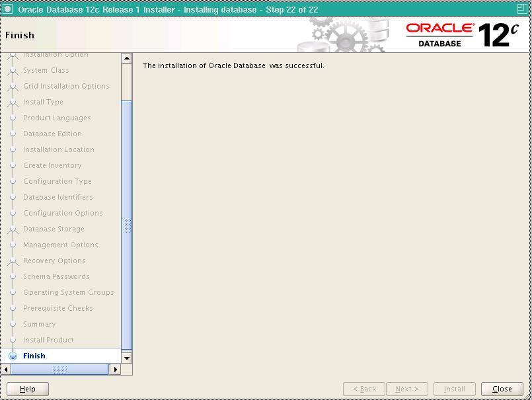Click the greyed Back button
Viewport: 532px width, 400px height.
tap(364, 389)
